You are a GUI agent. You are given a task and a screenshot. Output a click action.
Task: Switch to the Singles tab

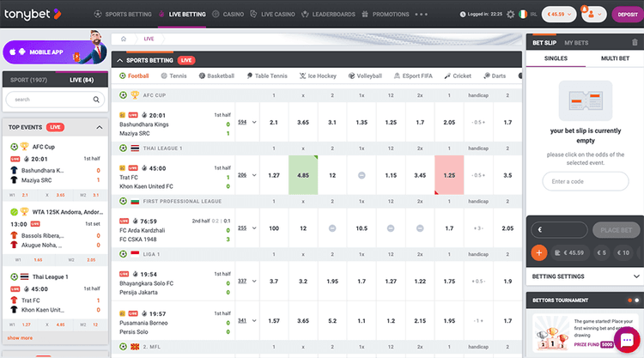pos(556,58)
